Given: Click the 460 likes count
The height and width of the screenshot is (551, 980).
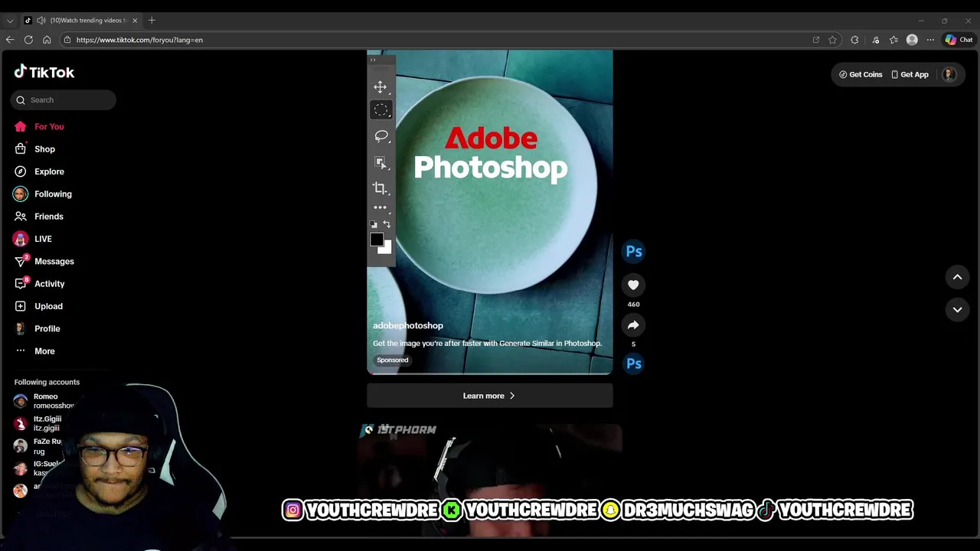Looking at the screenshot, I should point(633,305).
